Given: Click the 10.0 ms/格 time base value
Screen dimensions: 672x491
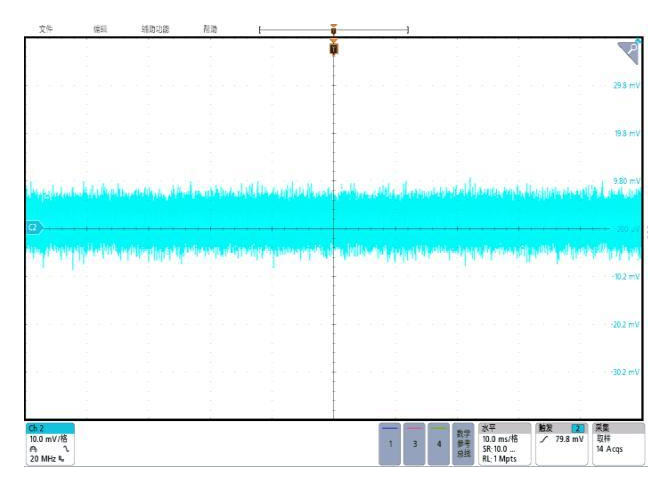Looking at the screenshot, I should [500, 439].
